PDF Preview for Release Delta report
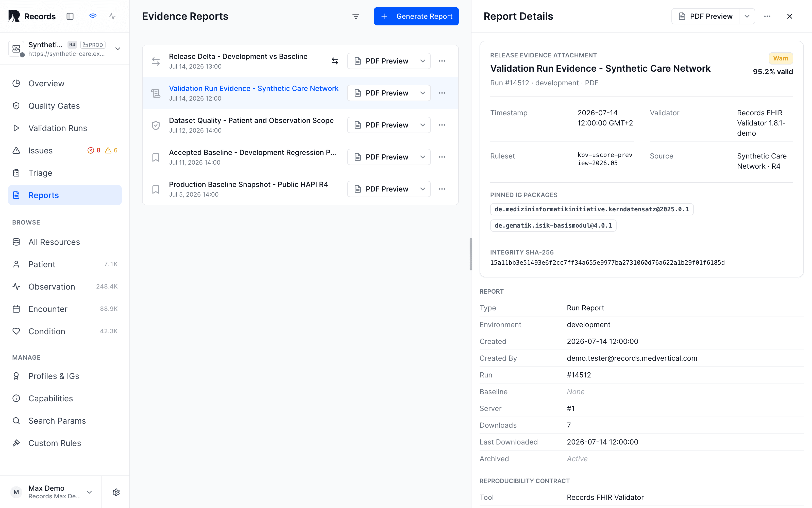This screenshot has width=812, height=508. tap(381, 61)
